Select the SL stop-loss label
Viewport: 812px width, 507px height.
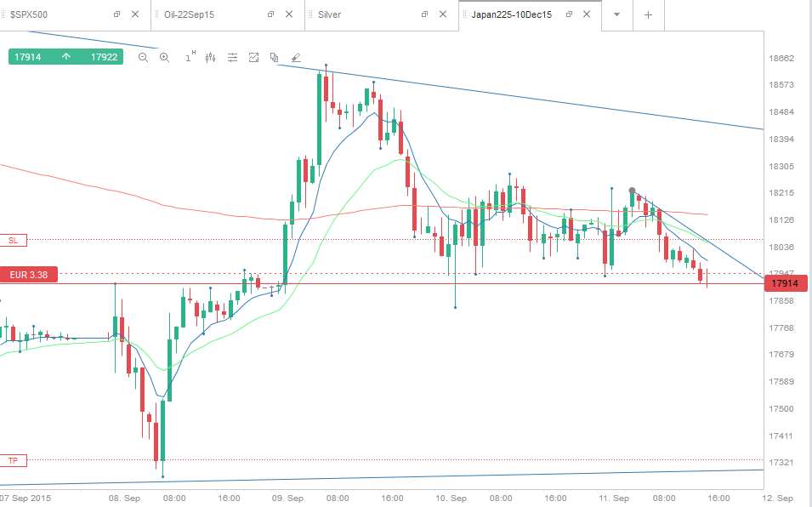13,240
